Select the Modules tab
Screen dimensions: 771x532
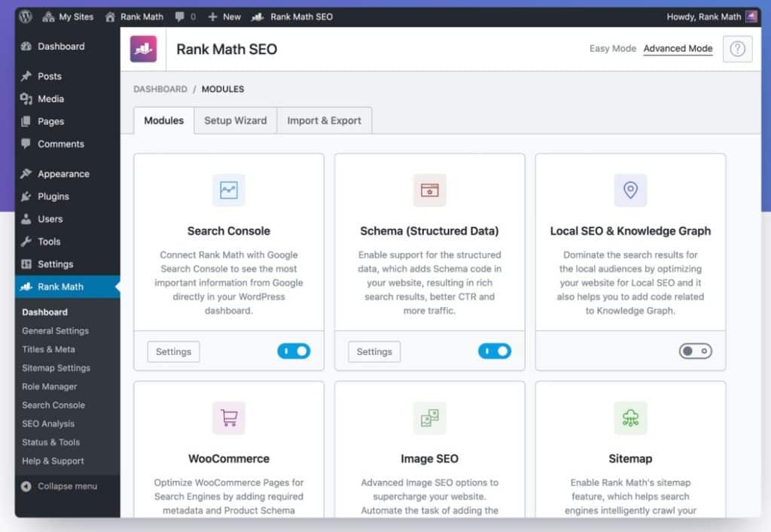163,120
